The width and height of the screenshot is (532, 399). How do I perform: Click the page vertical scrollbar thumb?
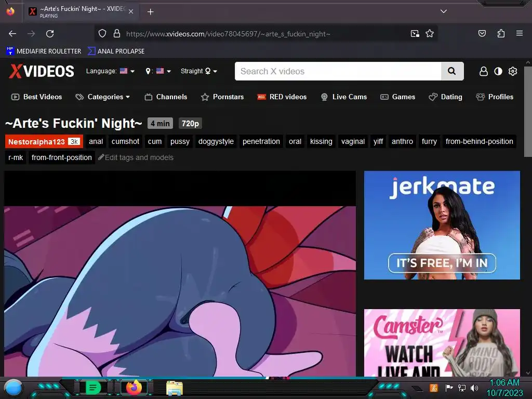point(528,112)
